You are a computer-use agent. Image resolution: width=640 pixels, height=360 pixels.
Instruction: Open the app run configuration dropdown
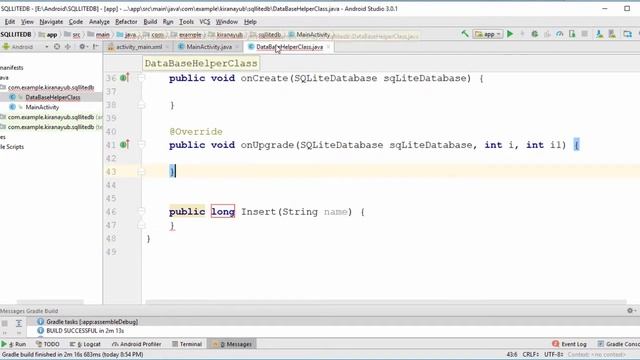coord(487,34)
